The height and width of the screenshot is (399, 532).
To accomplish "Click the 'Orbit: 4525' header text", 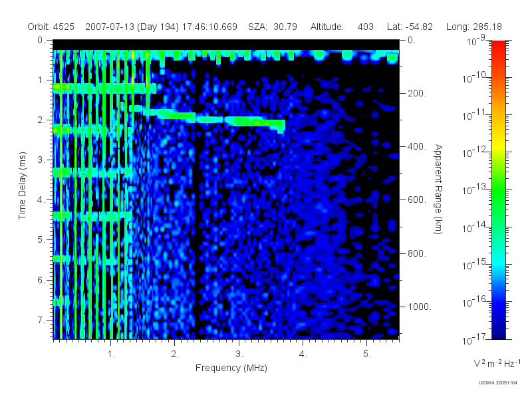I will tap(51, 27).
